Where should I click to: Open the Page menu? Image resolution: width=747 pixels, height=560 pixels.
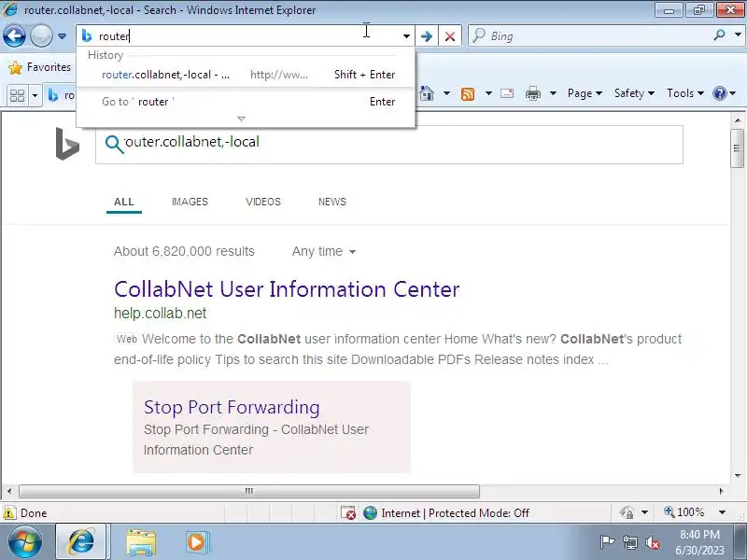(x=585, y=93)
